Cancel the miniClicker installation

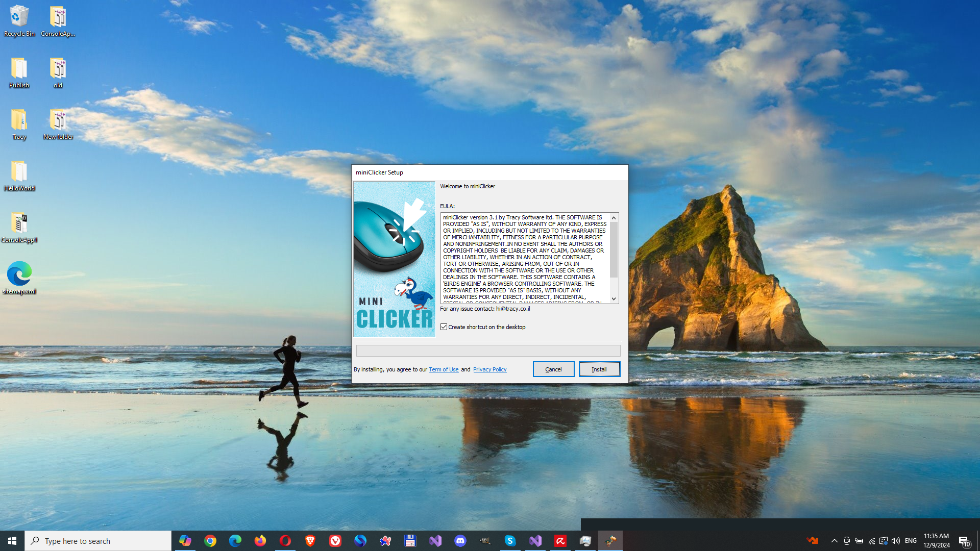point(553,369)
